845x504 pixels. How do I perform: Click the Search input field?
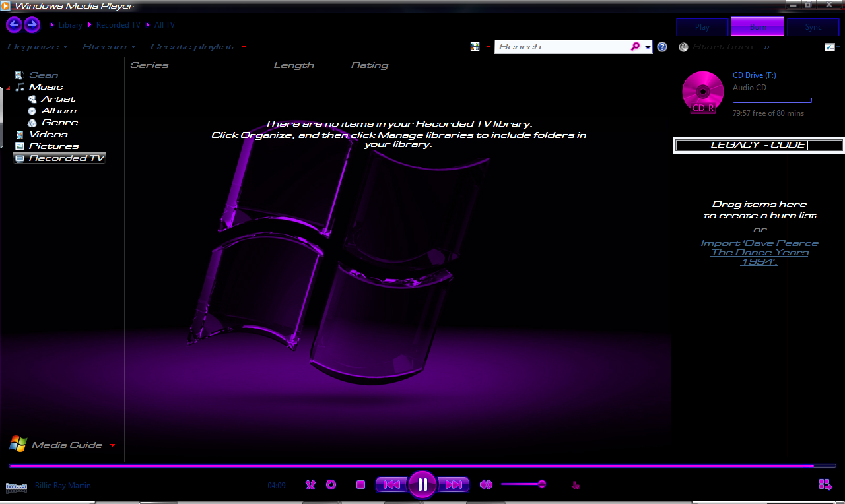click(562, 47)
